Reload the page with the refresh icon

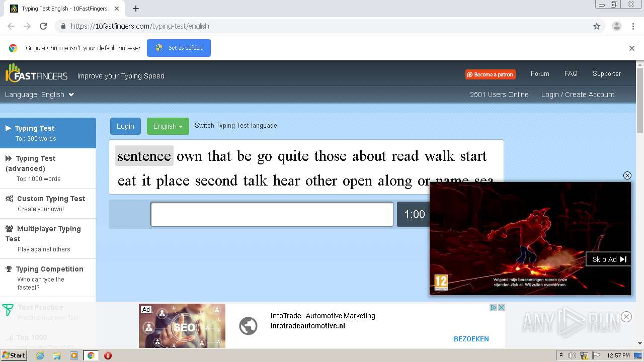click(43, 26)
